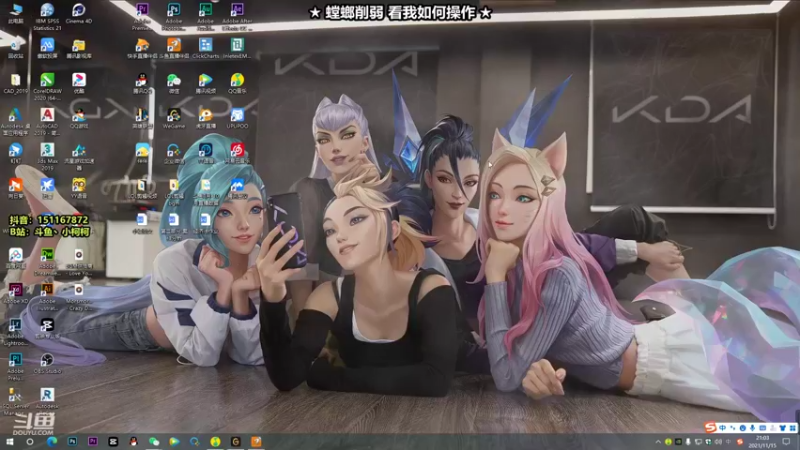Open IBM SPSS Statistics 21 shortcut
This screenshot has width=800, height=450.
pyautogui.click(x=47, y=16)
